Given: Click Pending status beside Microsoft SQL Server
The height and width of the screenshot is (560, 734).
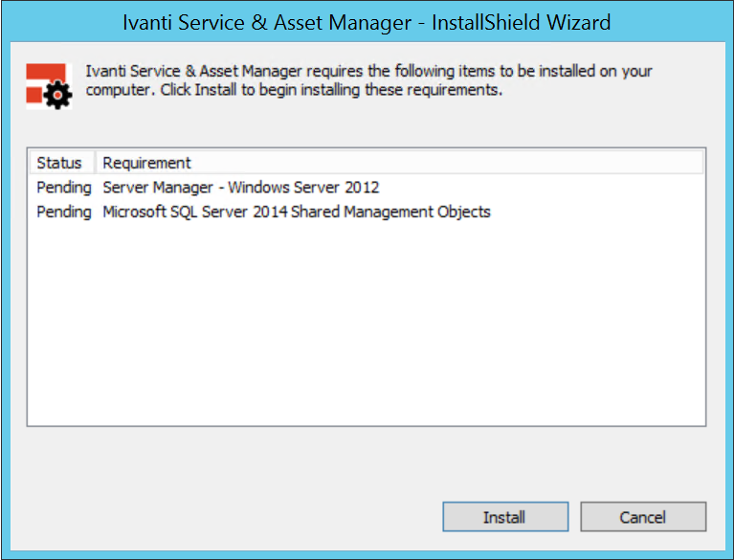Looking at the screenshot, I should pos(64,212).
